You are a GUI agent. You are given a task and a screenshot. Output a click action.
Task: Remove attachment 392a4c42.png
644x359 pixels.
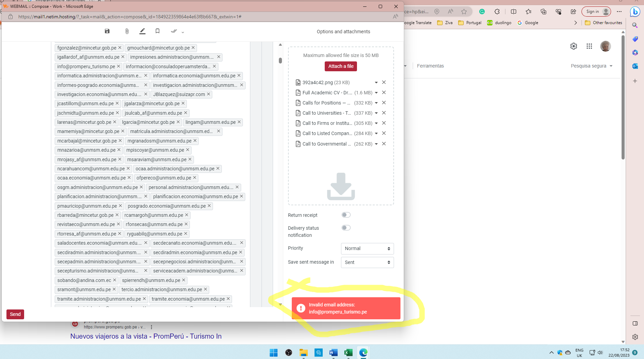click(384, 82)
